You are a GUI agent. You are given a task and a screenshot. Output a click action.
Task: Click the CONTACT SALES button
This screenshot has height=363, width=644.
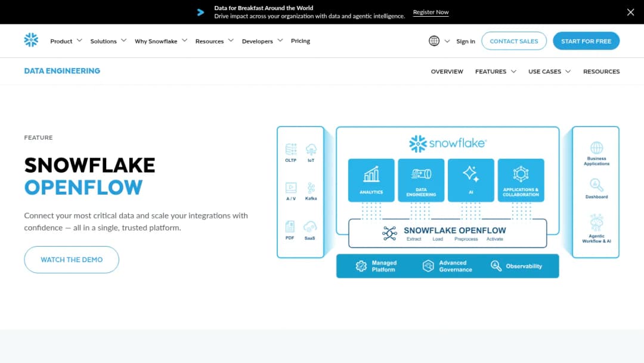point(514,41)
